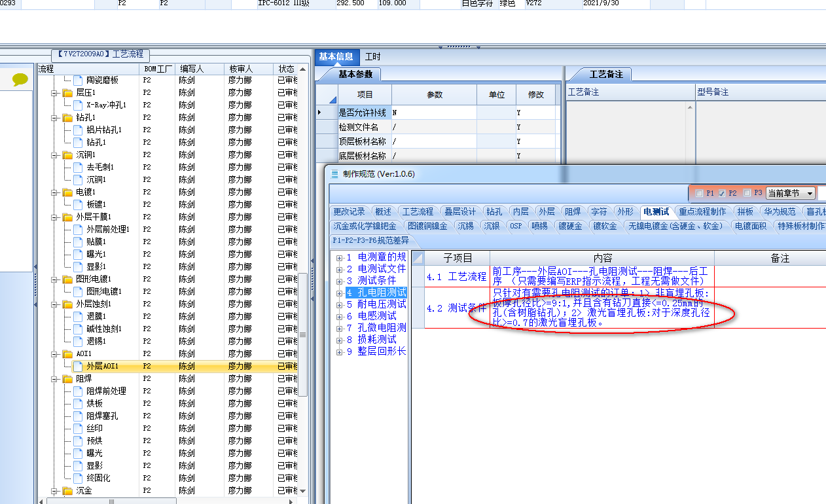Click the folder icon beside 层压1

pyautogui.click(x=67, y=93)
